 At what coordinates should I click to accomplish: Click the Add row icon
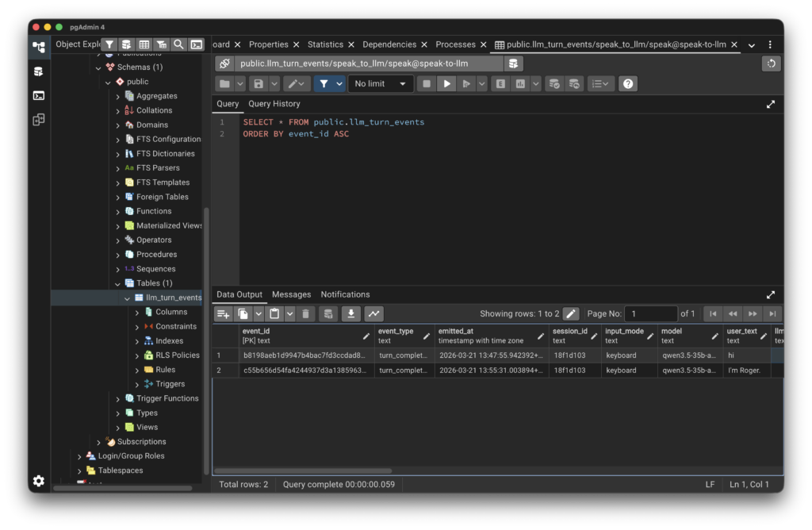point(224,314)
